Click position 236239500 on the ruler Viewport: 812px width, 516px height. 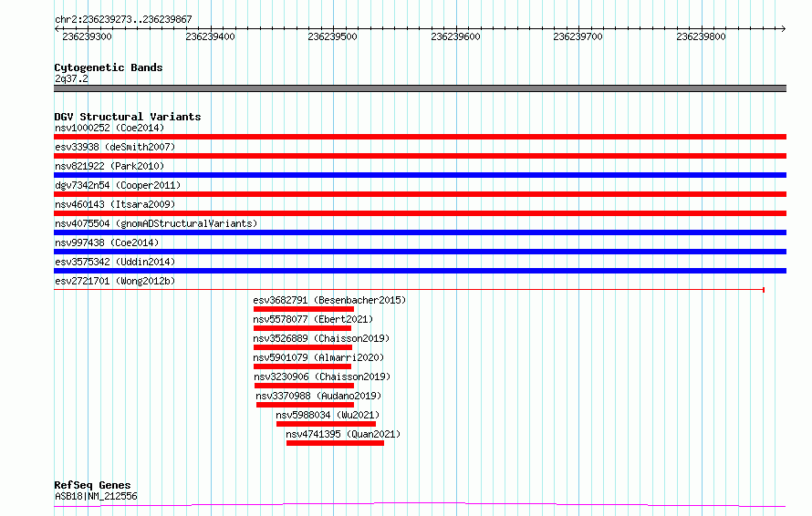(333, 30)
